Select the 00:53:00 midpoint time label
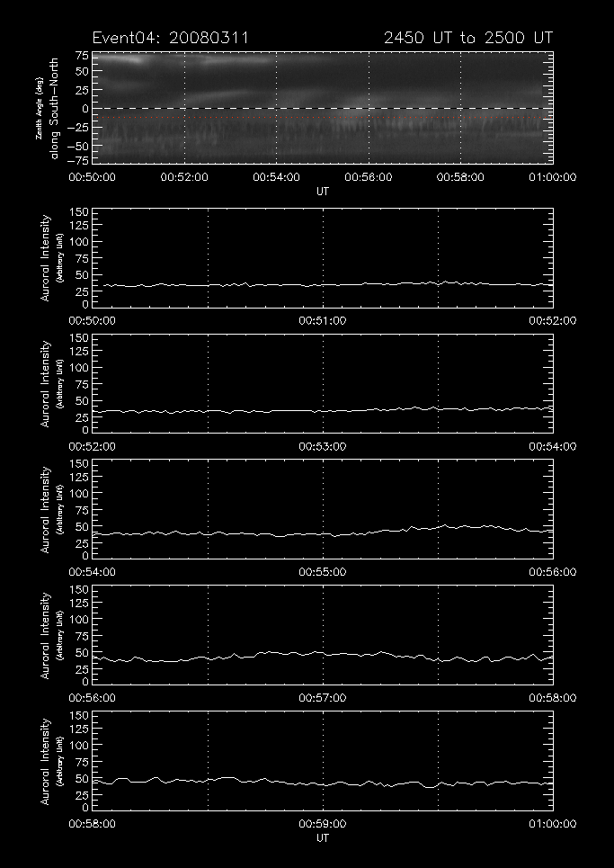The height and width of the screenshot is (868, 614). 323,447
